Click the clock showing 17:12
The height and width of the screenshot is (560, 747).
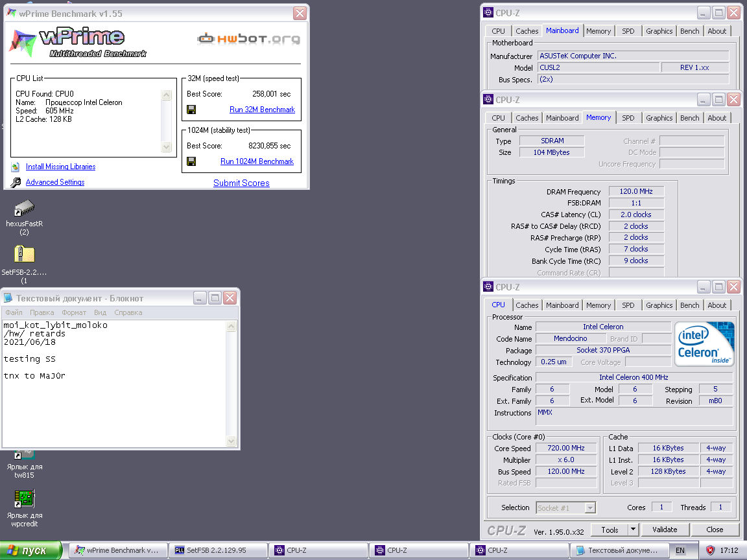coord(729,550)
